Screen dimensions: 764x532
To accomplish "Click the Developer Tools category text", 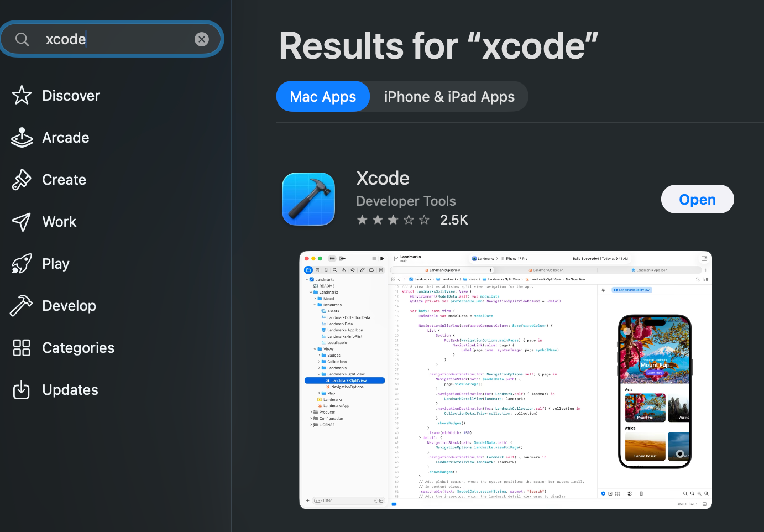I will 406,201.
